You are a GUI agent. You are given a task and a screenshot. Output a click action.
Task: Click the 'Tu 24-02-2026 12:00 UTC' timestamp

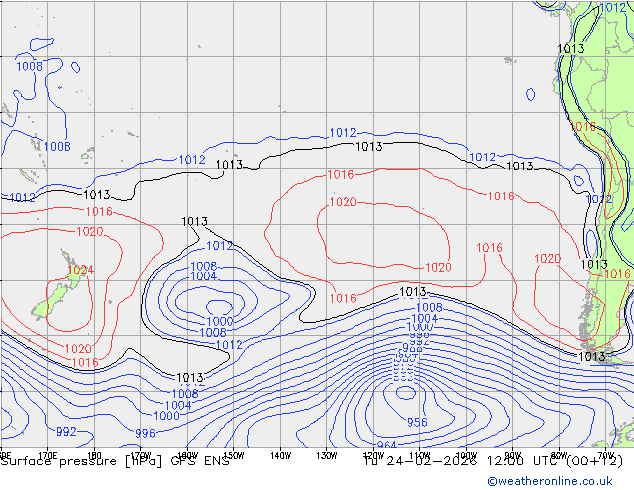pos(463,461)
